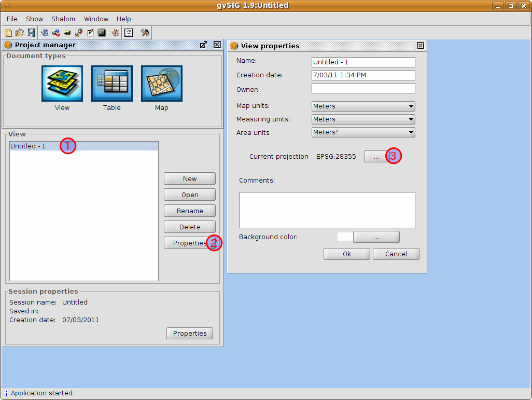This screenshot has height=400, width=532.
Task: Select the Table document type icon
Action: click(111, 84)
